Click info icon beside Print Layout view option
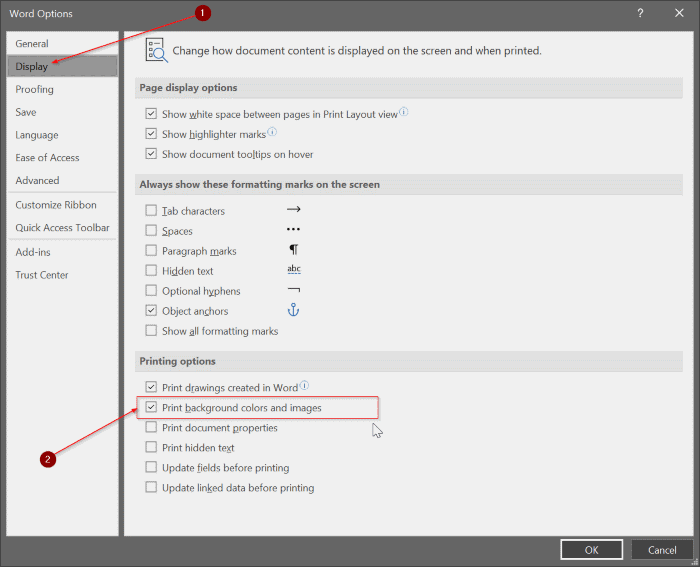 pyautogui.click(x=404, y=112)
